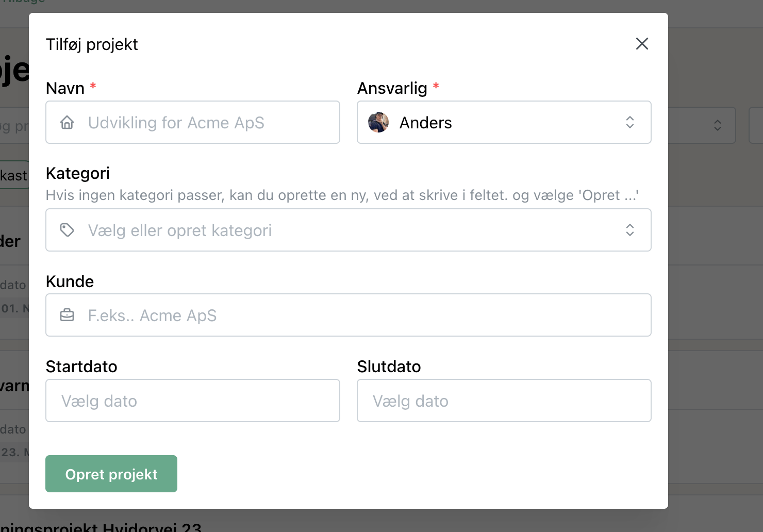
Task: Open the Vælg eller opret kategori combobox
Action: pyautogui.click(x=349, y=230)
